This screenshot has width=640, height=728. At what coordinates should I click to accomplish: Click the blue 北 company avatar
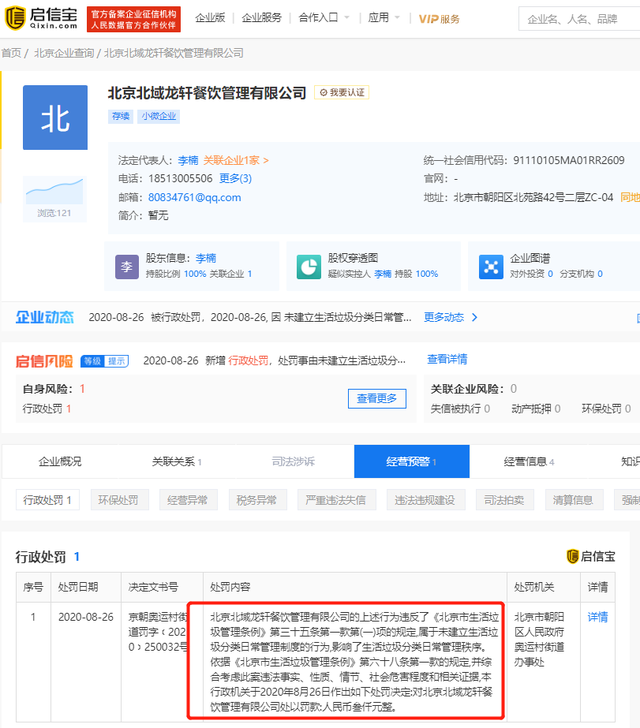[54, 118]
